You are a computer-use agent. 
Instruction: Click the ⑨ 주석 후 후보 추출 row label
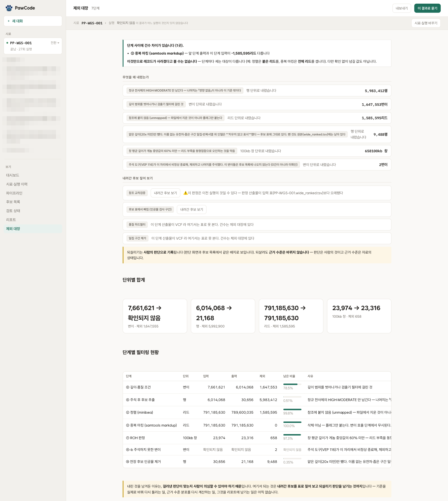pyautogui.click(x=140, y=400)
